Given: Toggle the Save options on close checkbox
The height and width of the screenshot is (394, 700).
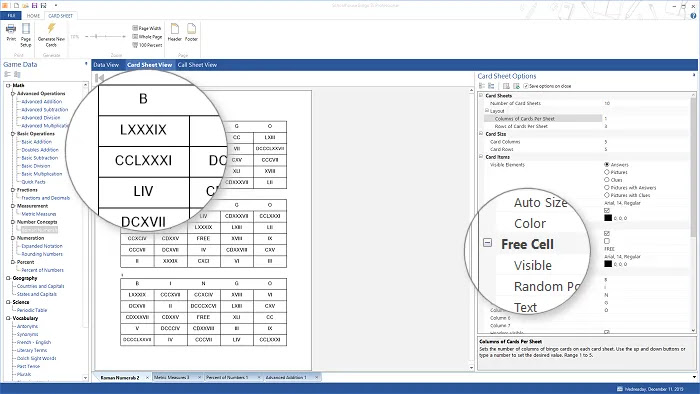Looking at the screenshot, I should pyautogui.click(x=525, y=86).
